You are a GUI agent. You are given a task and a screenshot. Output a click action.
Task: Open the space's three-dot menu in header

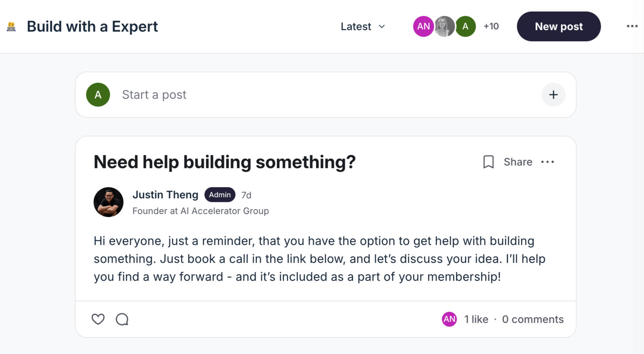[632, 26]
